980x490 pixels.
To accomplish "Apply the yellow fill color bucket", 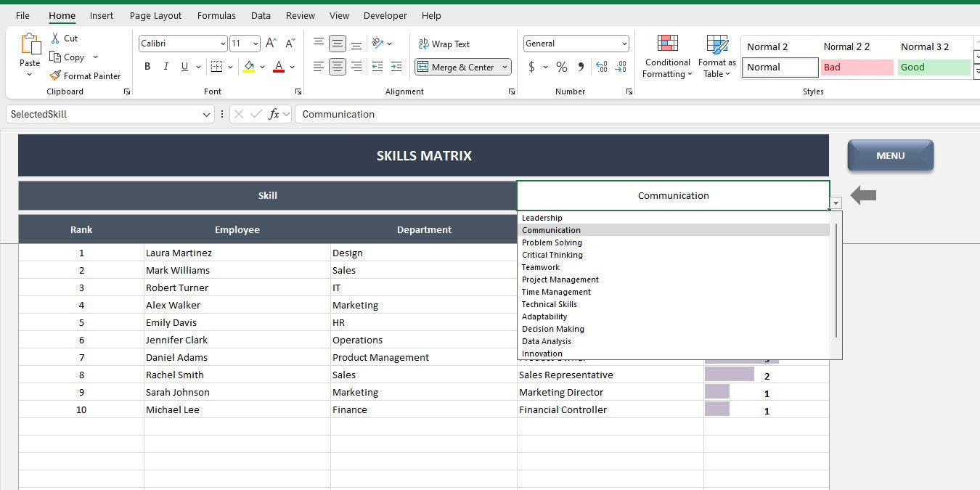I will pos(249,67).
